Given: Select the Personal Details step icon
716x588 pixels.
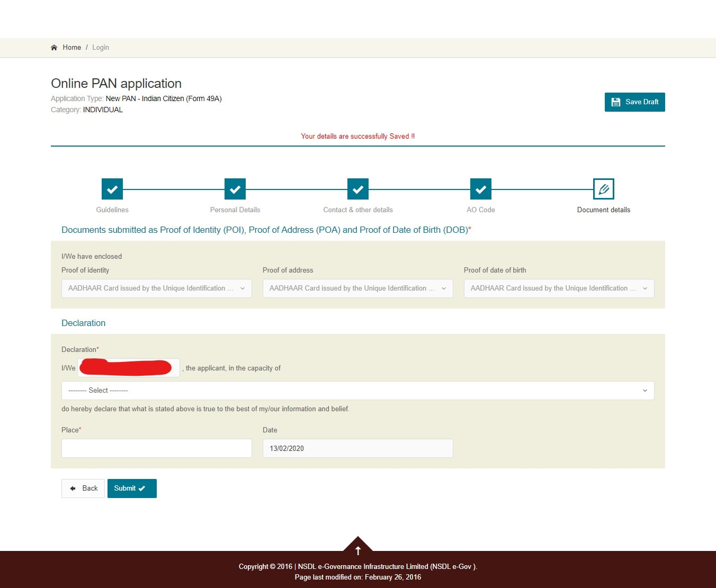Looking at the screenshot, I should point(235,188).
